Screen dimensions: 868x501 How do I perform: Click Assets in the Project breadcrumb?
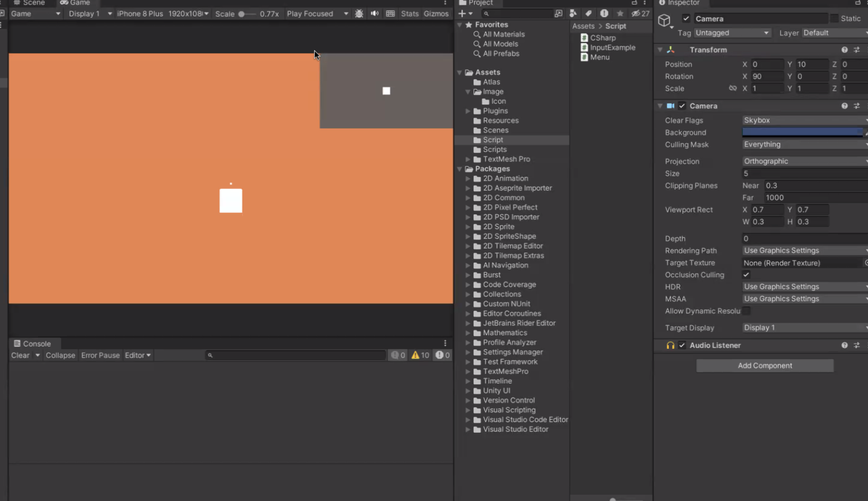[583, 26]
